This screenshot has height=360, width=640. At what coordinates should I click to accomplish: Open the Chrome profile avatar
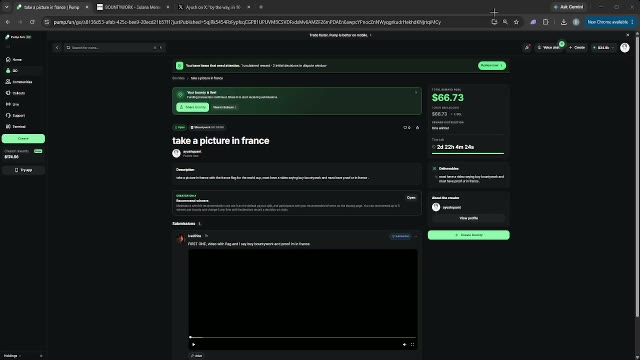(x=576, y=22)
